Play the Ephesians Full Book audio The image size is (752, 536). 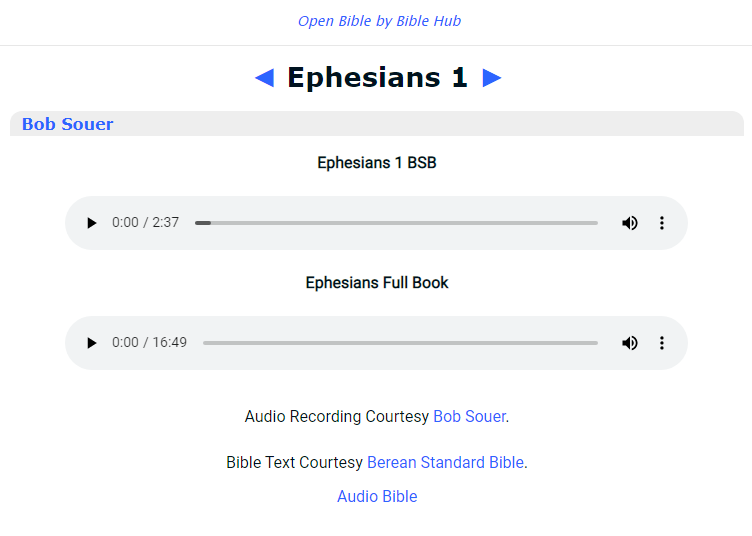coord(92,343)
